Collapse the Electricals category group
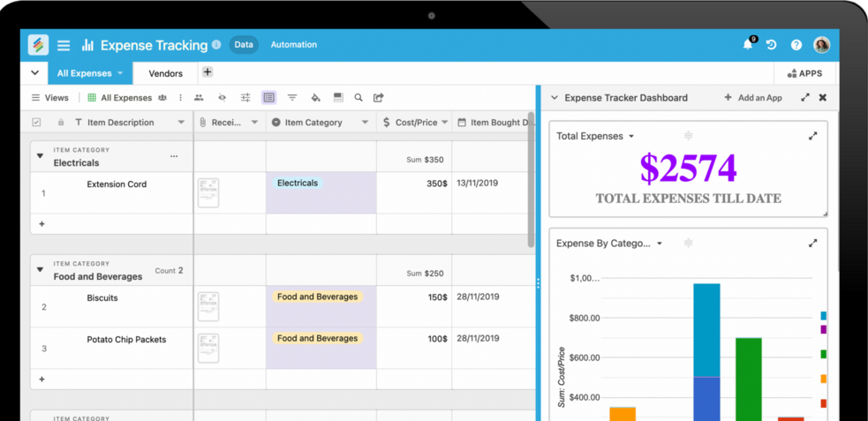The image size is (868, 421). (40, 156)
